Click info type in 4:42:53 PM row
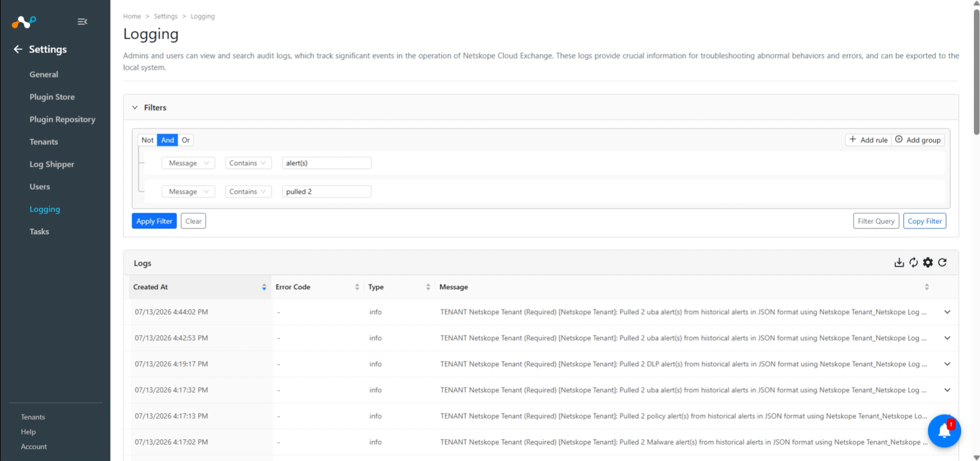This screenshot has height=461, width=980. 375,338
